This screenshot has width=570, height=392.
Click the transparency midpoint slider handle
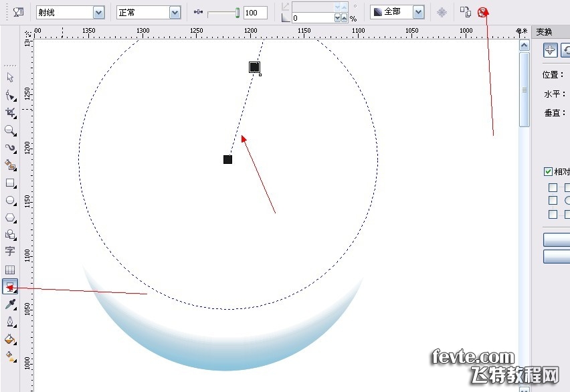pos(237,13)
